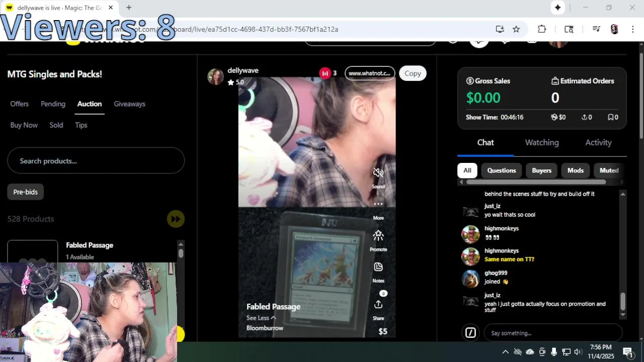Switch to the Activity tab
644x362 pixels.
coord(598,142)
